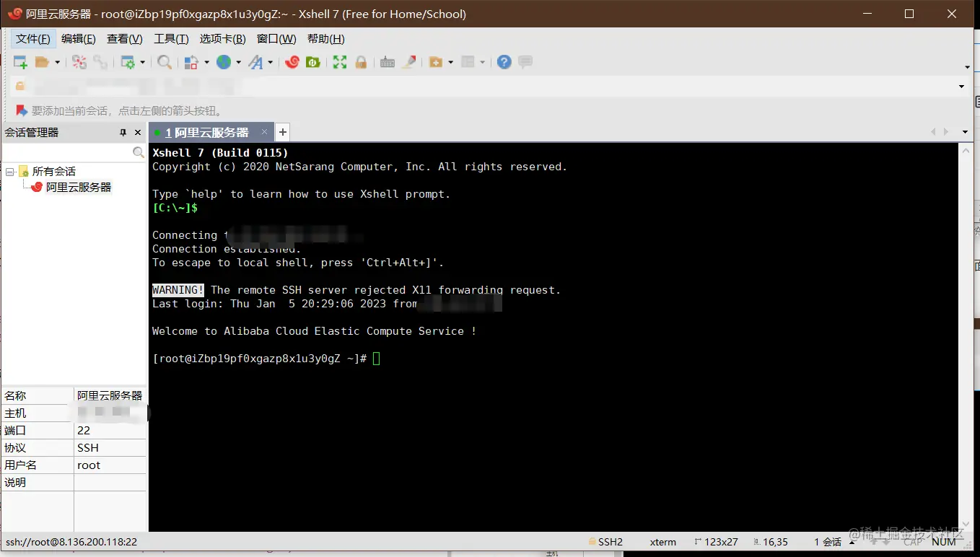
Task: Click 名称 value 阿里云服务器 in properties
Action: 110,396
